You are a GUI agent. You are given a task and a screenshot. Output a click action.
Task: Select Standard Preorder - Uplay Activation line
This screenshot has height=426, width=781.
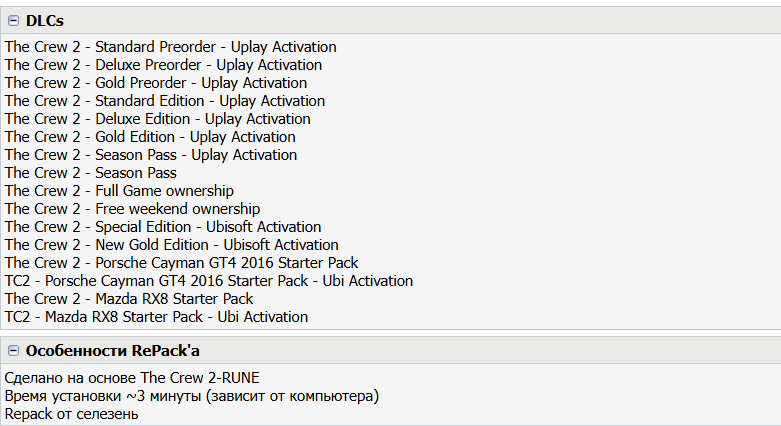[x=170, y=47]
